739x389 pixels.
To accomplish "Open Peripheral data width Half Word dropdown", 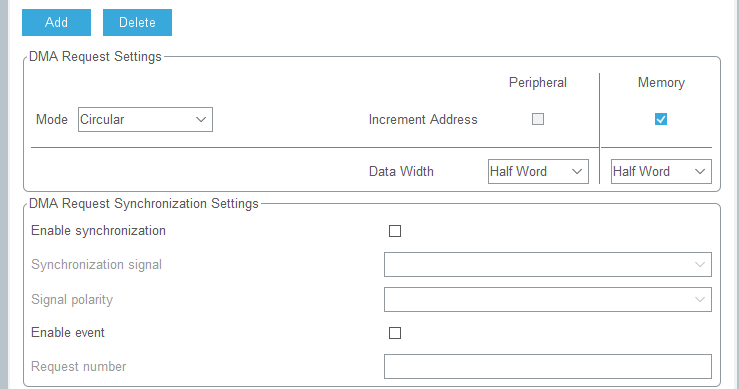I will coord(538,171).
